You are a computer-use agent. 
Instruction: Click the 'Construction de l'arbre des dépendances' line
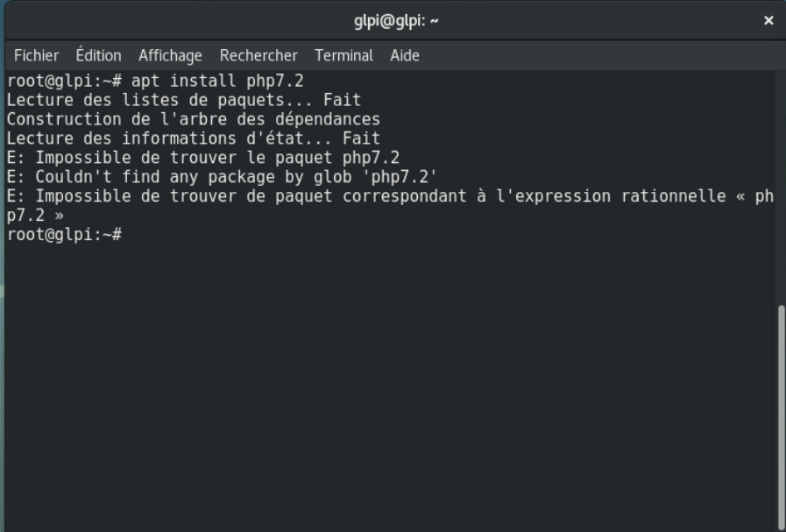coord(193,119)
